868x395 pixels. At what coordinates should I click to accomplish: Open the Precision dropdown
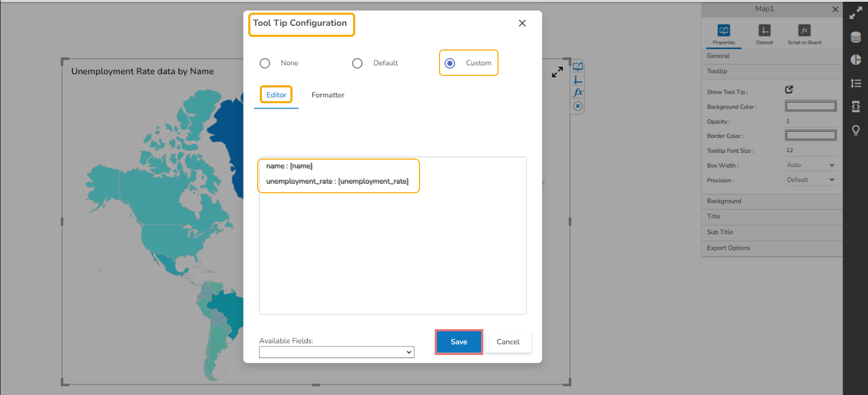point(811,180)
